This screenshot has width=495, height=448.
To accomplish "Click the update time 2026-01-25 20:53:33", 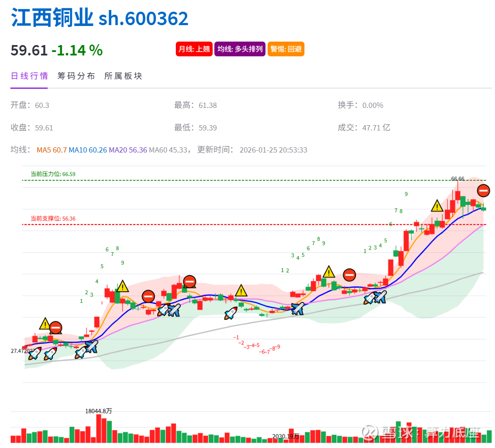I will (273, 150).
